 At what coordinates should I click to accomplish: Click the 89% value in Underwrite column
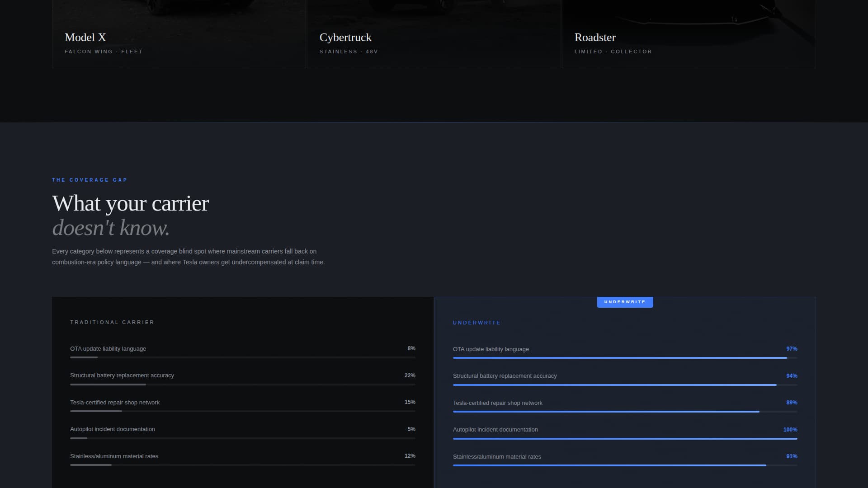tap(792, 403)
